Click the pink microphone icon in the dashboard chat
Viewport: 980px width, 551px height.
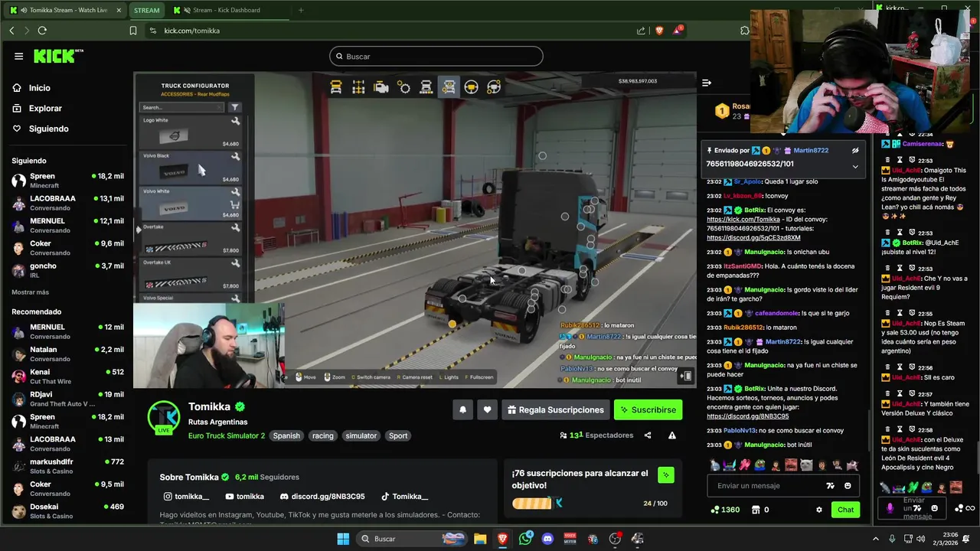890,508
